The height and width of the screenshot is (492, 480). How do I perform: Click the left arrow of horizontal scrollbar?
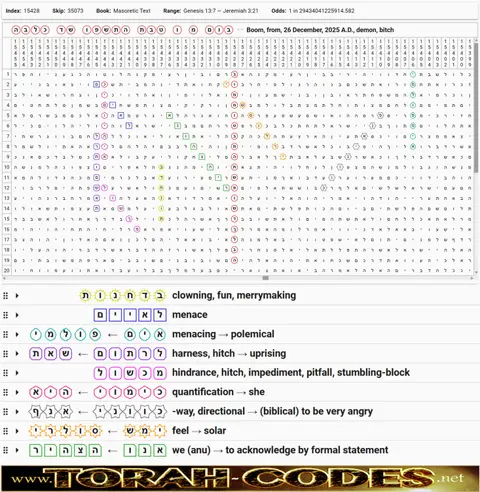(4, 278)
